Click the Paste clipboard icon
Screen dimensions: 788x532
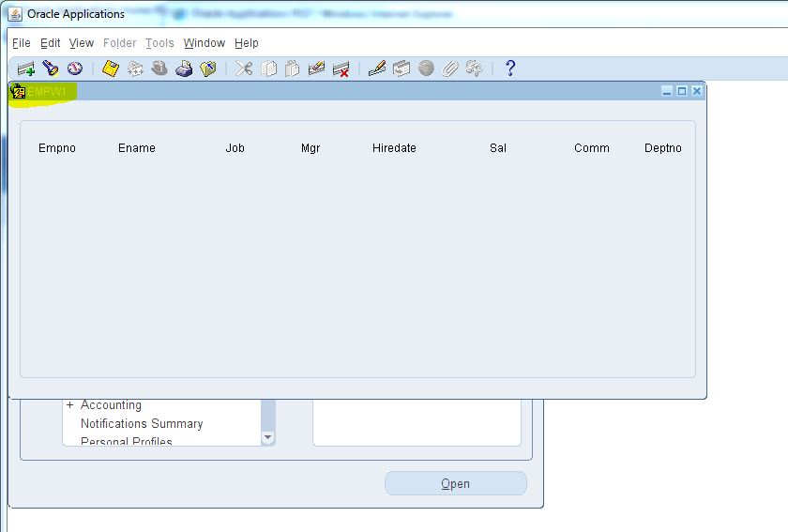point(292,68)
